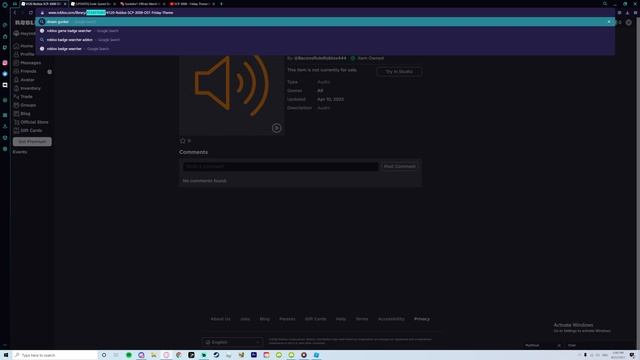Open the Help footer link
Image resolution: width=640 pixels, height=360 pixels.
point(341,319)
